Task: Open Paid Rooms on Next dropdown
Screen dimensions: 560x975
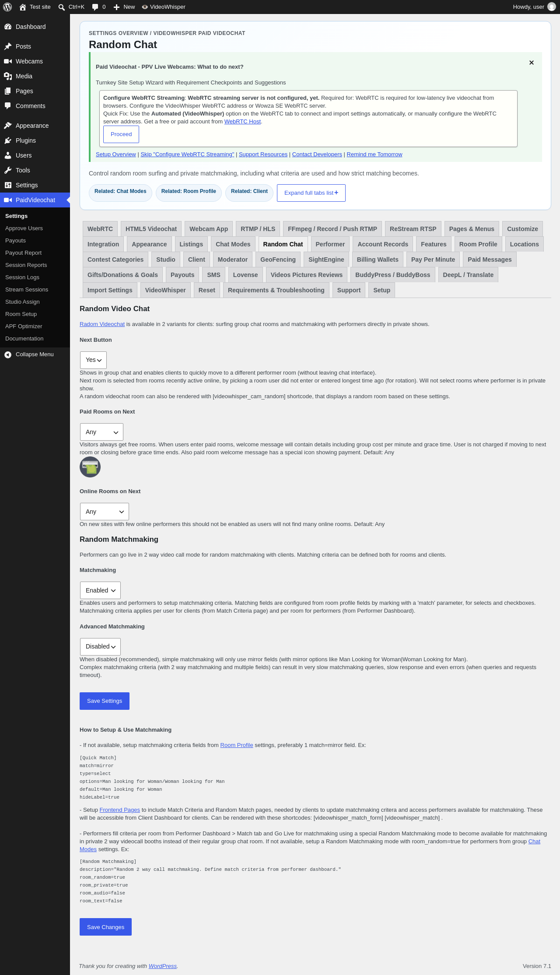Action: [x=101, y=432]
